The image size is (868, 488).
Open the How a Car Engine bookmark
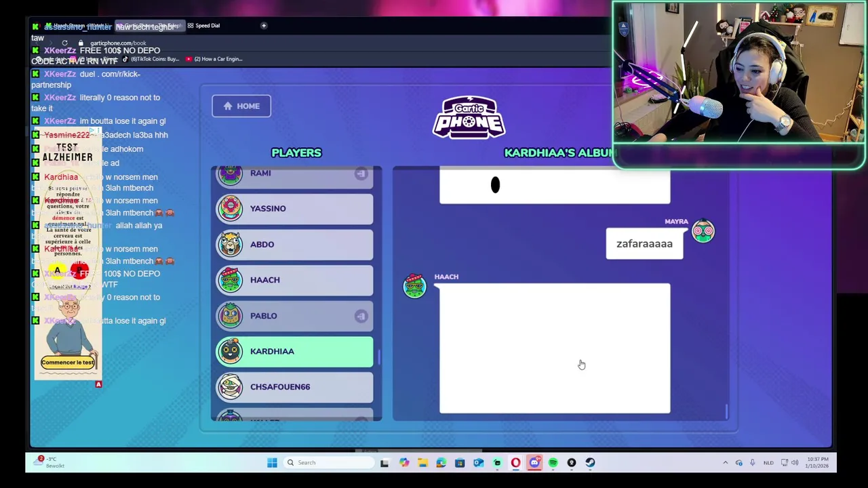pyautogui.click(x=214, y=59)
